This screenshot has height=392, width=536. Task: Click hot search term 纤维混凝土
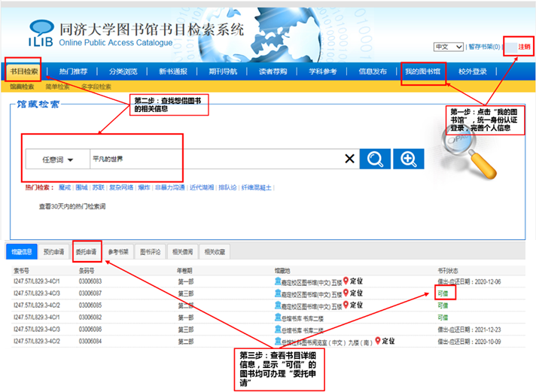257,187
